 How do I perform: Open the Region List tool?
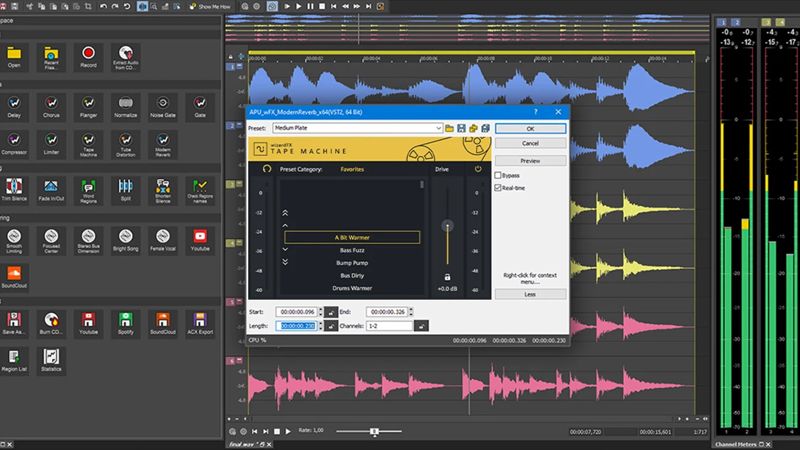click(14, 360)
